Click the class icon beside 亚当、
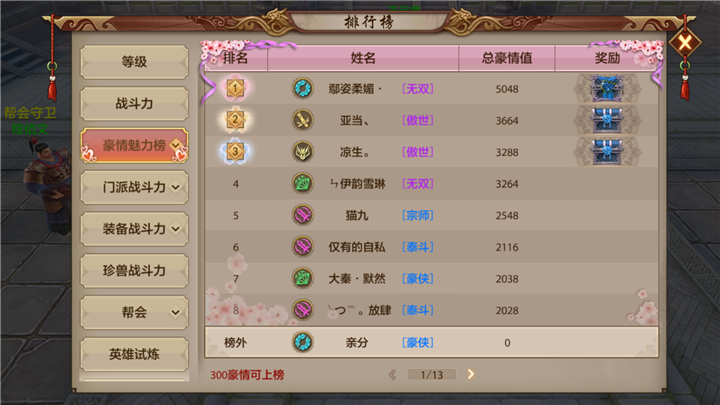Viewport: 720px width, 405px height. click(303, 120)
